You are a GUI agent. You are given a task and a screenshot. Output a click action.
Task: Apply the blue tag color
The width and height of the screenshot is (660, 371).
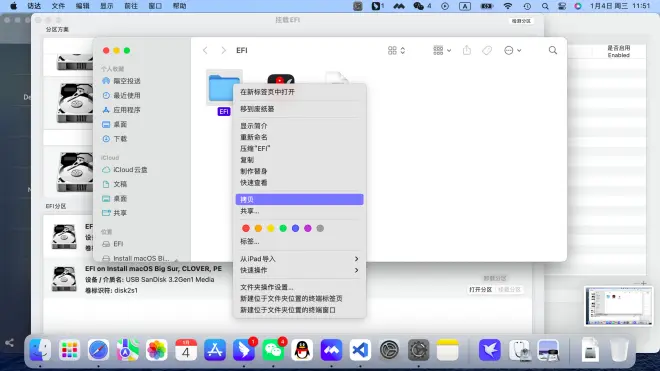[295, 228]
